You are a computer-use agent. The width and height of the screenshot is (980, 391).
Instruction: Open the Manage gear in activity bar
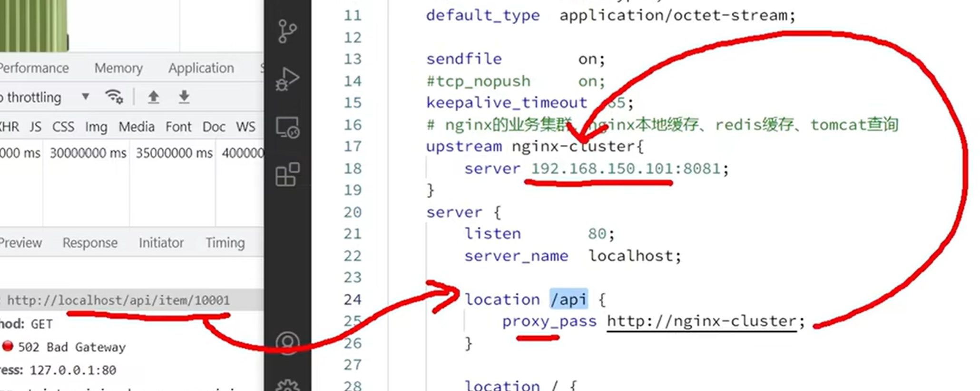click(287, 385)
